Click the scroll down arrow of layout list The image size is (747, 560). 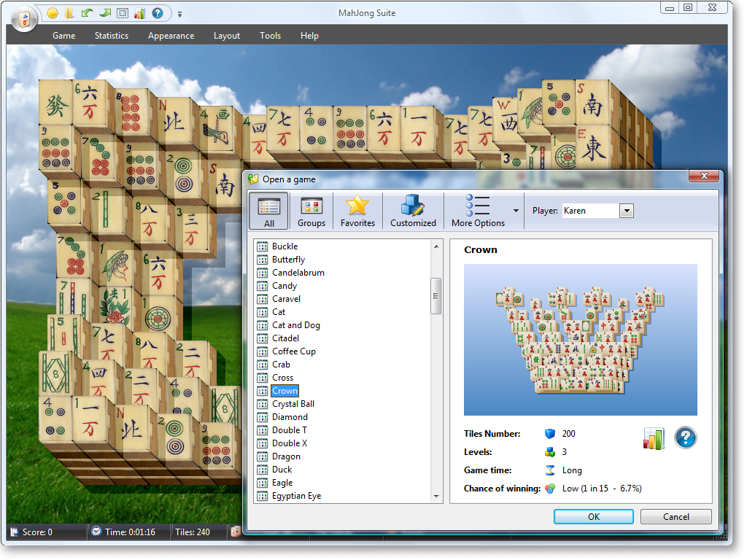(x=436, y=497)
